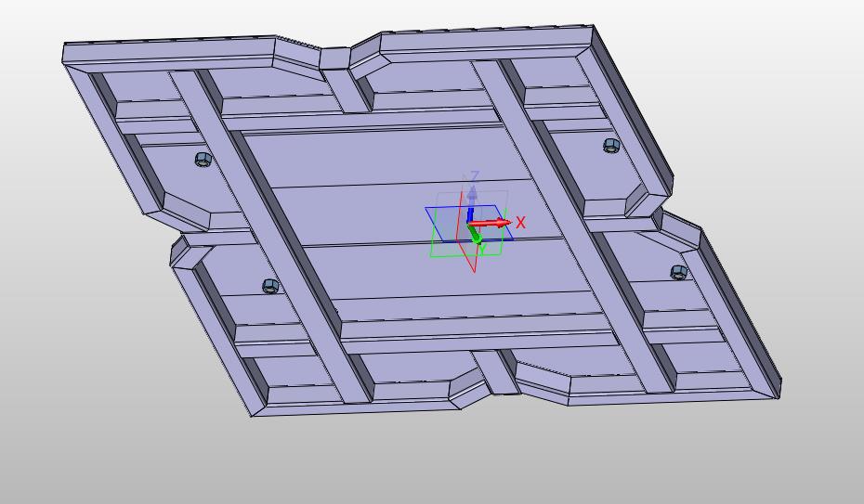Select the blue Z axis arrow
The width and height of the screenshot is (864, 504).
471,205
